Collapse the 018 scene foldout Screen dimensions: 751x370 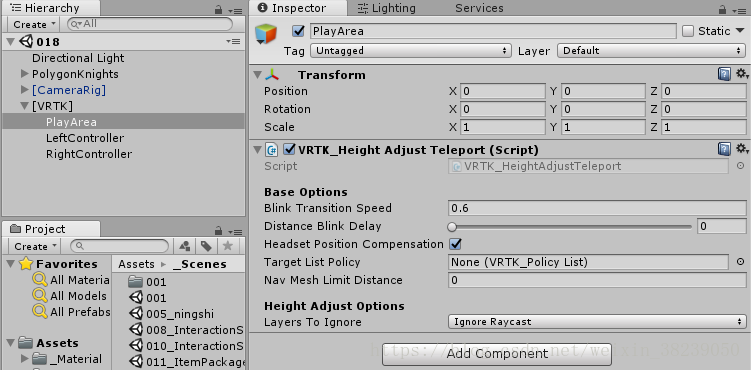[11, 42]
